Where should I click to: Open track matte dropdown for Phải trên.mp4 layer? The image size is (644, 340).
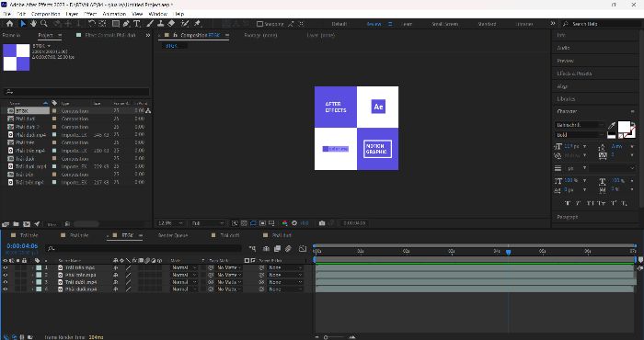(229, 275)
